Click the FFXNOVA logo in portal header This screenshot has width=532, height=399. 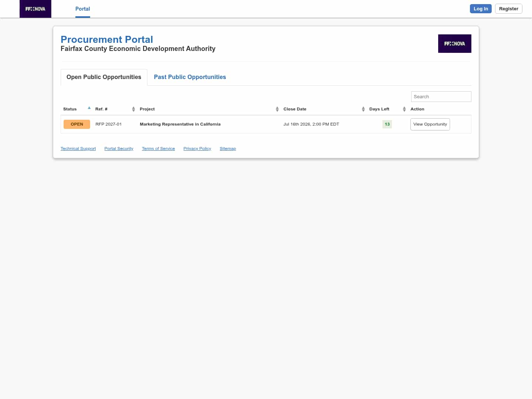pos(454,44)
